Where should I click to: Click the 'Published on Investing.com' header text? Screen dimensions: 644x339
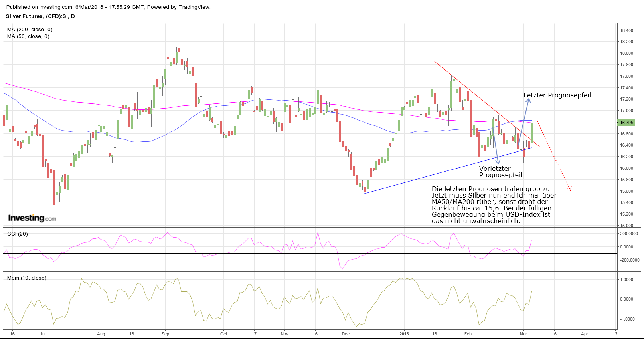[109, 7]
